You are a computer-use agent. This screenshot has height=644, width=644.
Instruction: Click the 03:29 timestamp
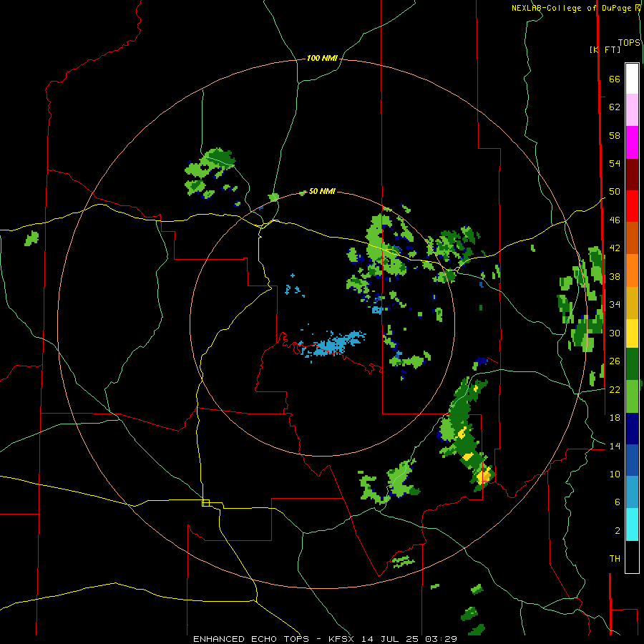click(x=441, y=639)
